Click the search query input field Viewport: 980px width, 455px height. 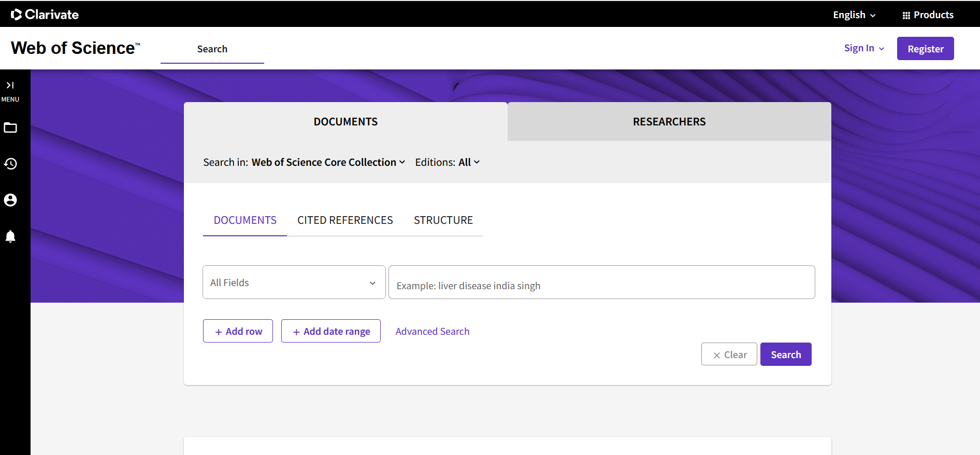point(602,282)
